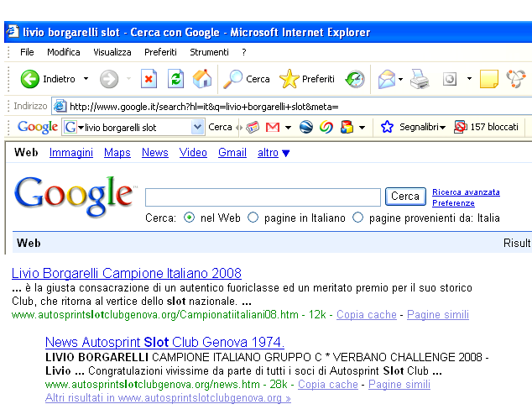This screenshot has height=420, width=532.
Task: Print page using printer icon
Action: click(x=420, y=79)
